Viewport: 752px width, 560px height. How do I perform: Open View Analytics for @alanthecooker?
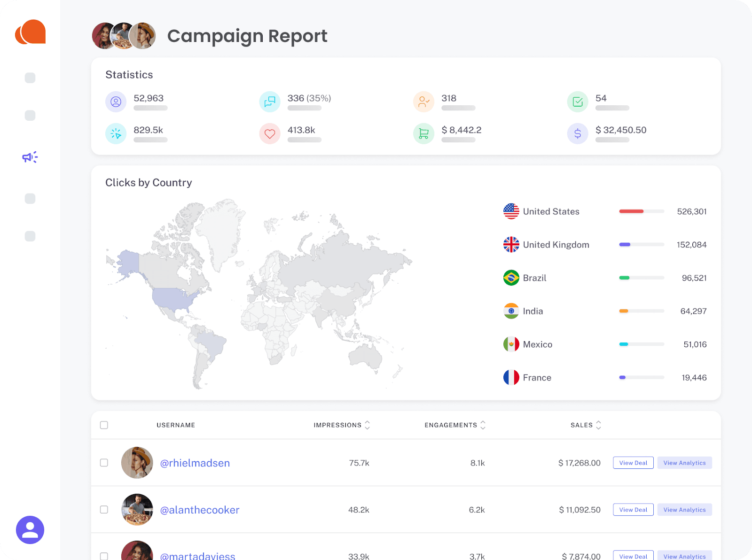click(684, 509)
